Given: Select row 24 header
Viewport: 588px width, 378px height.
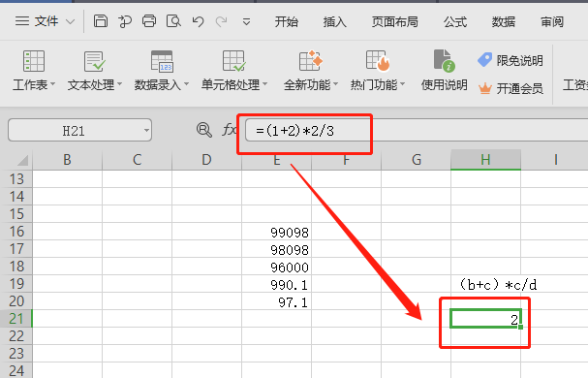Looking at the screenshot, I should (16, 370).
